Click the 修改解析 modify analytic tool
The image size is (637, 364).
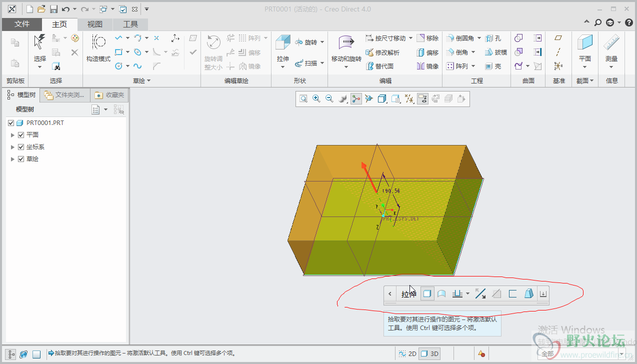click(382, 52)
